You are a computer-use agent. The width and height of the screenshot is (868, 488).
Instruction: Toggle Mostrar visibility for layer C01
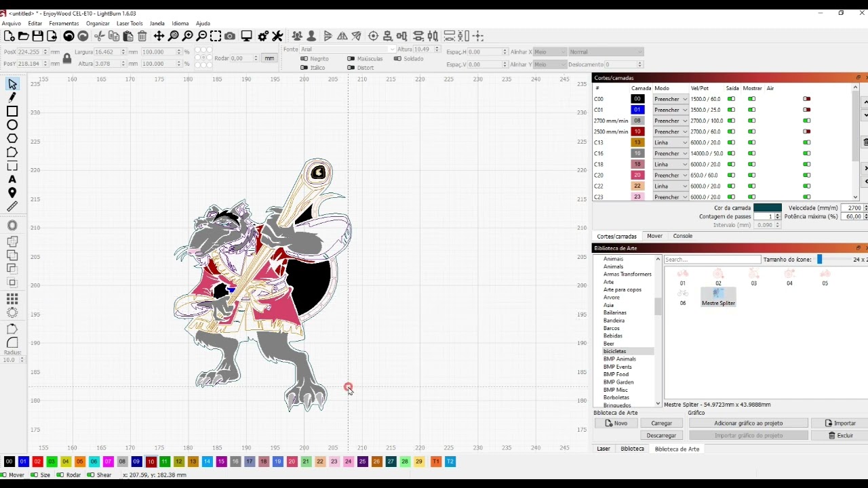[751, 110]
